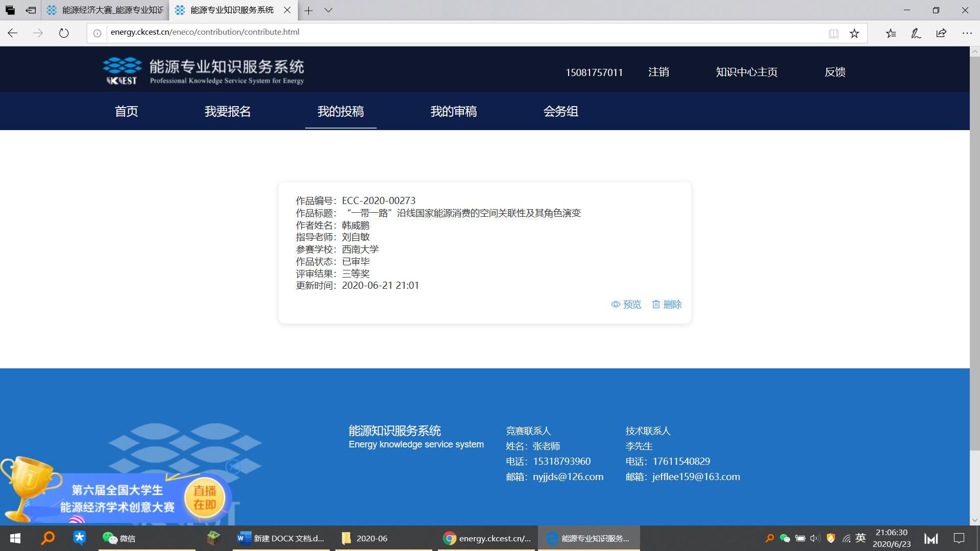This screenshot has height=551, width=980.
Task: Open Web Notes with the pen icon
Action: [x=916, y=33]
